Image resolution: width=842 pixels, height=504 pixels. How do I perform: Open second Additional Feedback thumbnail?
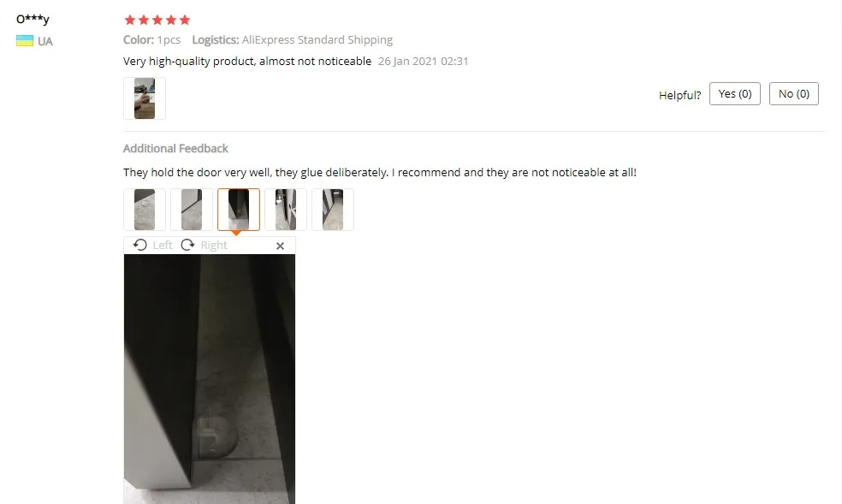click(192, 210)
